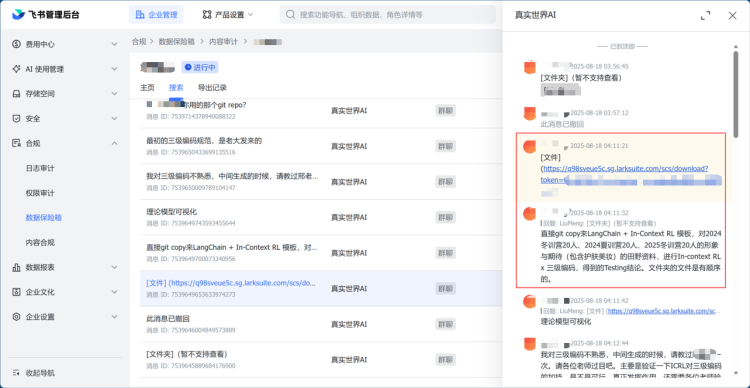The width and height of the screenshot is (750, 388).
Task: Click the 存储空间 storage icon
Action: (x=16, y=94)
